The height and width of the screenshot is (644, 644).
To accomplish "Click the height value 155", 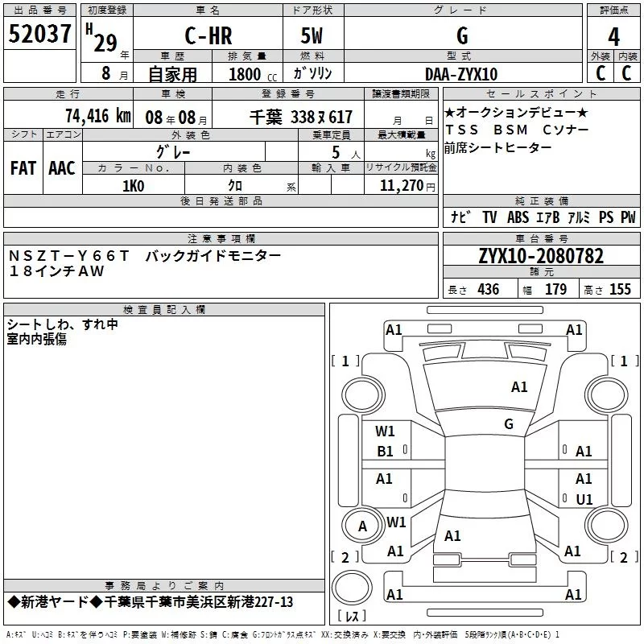I will [x=620, y=289].
